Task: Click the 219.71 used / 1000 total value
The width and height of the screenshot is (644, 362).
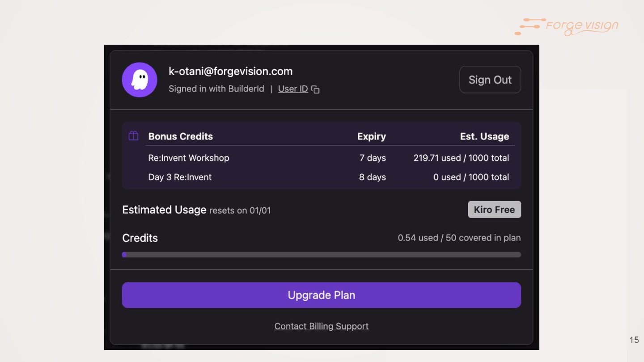Action: (461, 158)
